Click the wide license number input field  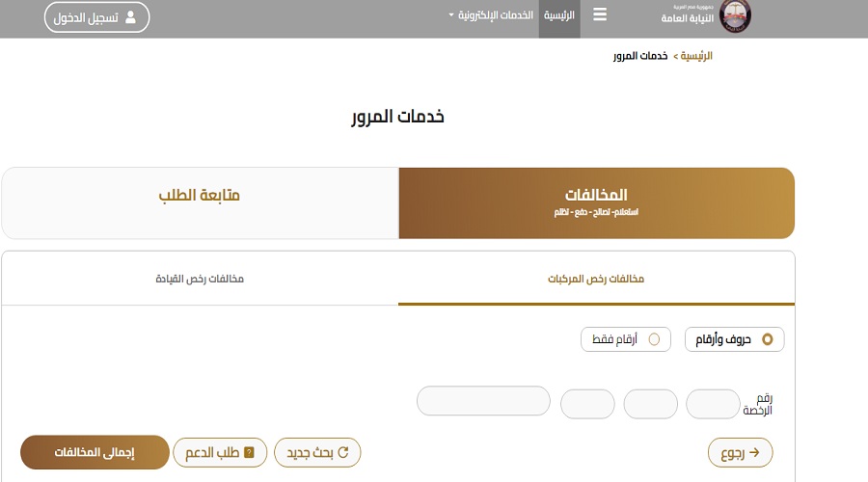click(x=483, y=401)
